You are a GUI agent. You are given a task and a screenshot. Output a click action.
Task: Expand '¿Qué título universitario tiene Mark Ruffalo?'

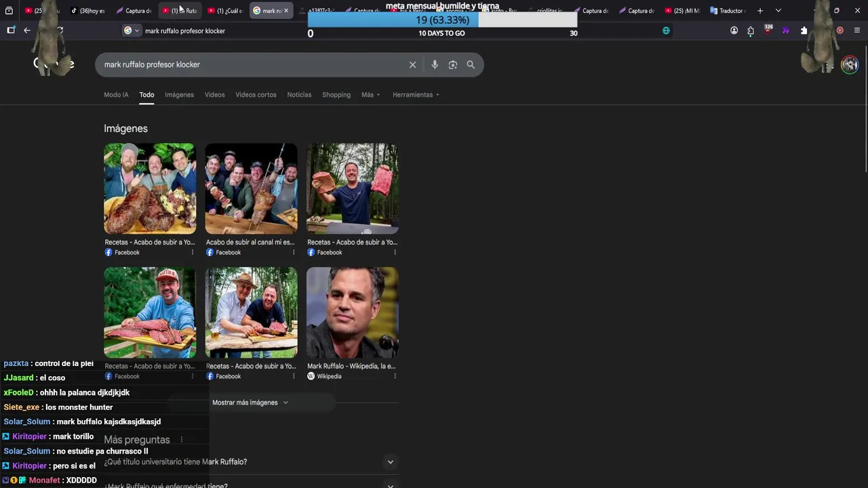(x=251, y=462)
